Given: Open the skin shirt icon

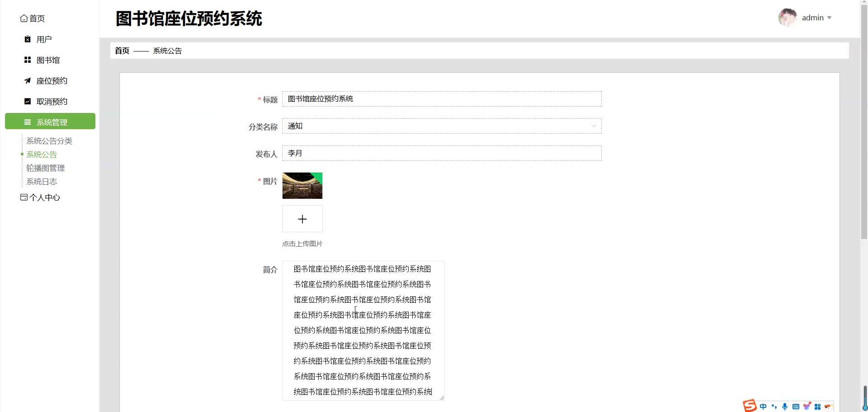Looking at the screenshot, I should pos(807,406).
